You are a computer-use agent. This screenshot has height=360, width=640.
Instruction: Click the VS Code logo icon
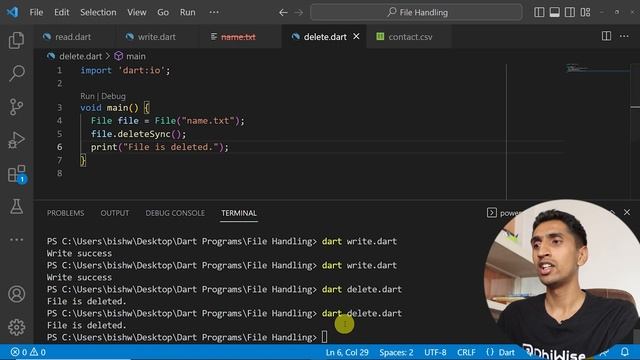coord(12,12)
